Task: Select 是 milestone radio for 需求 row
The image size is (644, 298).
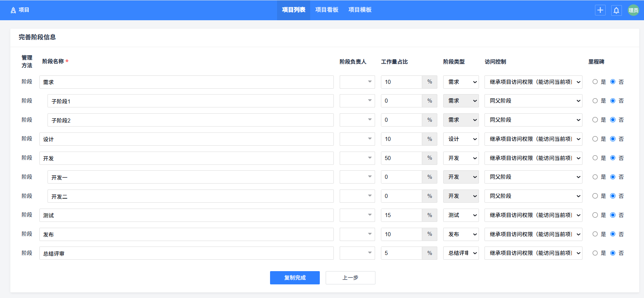Action: [595, 82]
